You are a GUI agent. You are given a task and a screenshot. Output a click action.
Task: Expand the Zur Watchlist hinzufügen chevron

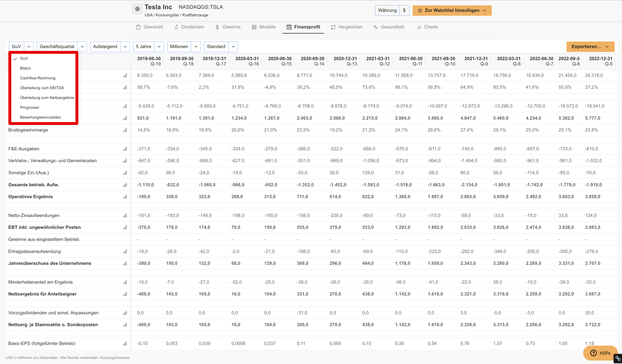click(x=484, y=10)
